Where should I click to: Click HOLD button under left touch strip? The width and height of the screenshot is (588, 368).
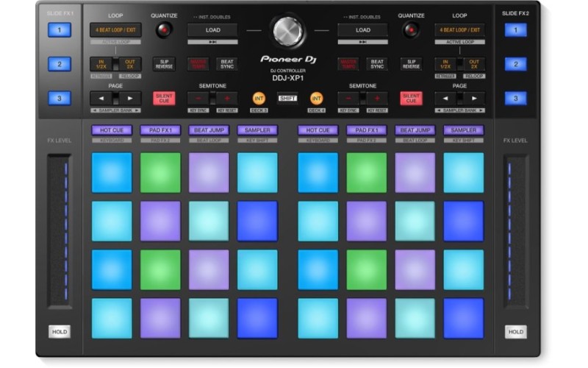point(60,332)
